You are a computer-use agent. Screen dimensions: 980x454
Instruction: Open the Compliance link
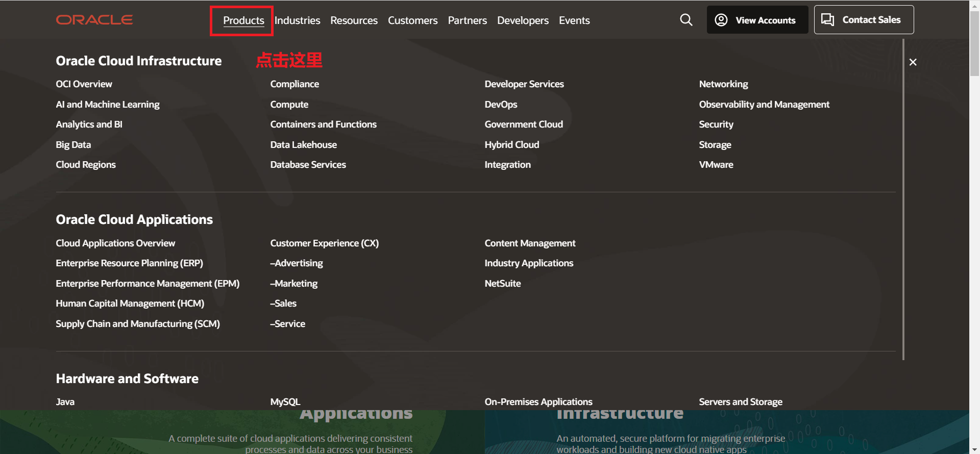pos(295,84)
